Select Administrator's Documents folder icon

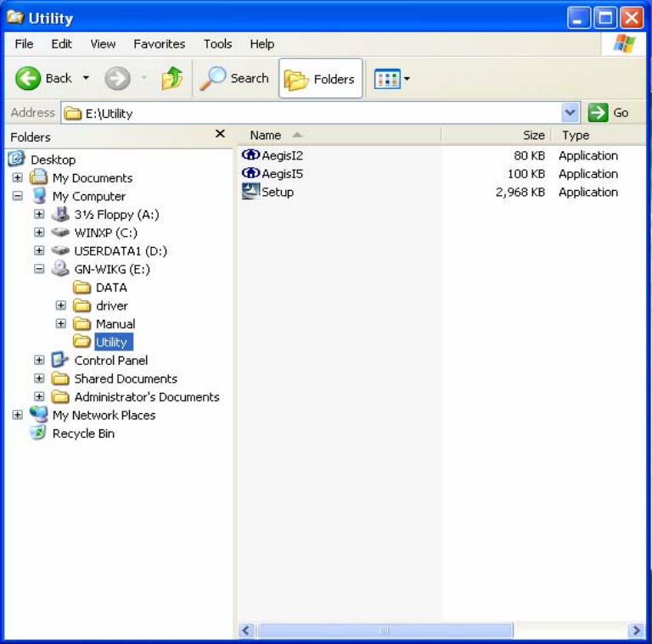click(x=60, y=396)
